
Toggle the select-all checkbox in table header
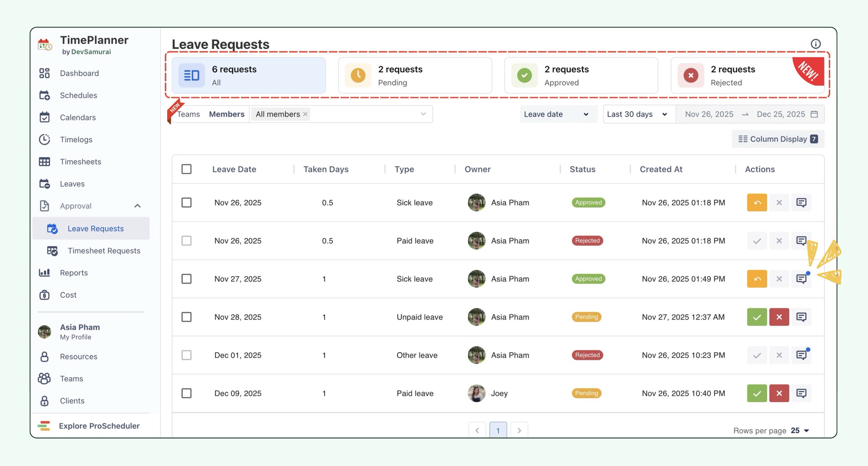click(x=186, y=169)
